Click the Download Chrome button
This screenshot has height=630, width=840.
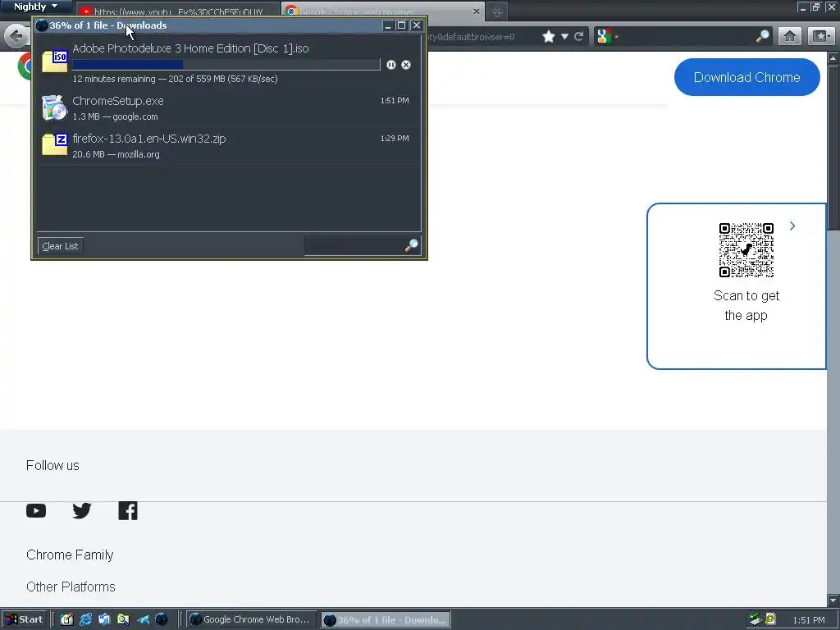(x=746, y=77)
